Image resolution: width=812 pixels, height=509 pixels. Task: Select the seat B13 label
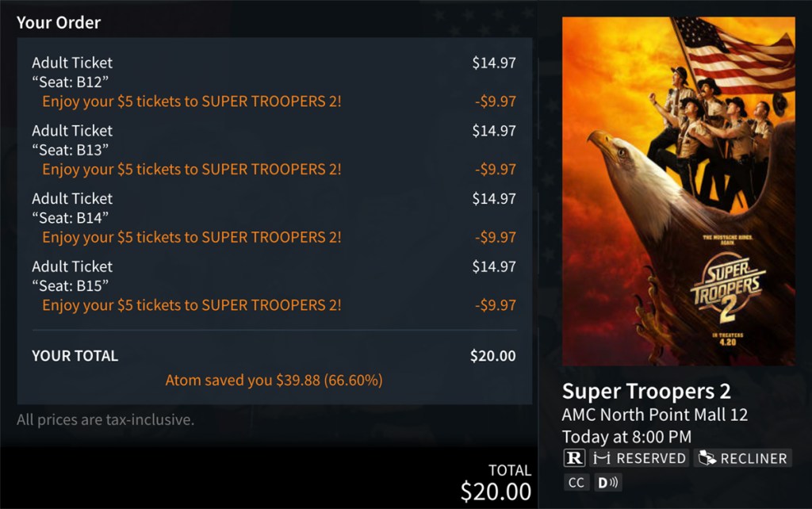click(x=70, y=150)
